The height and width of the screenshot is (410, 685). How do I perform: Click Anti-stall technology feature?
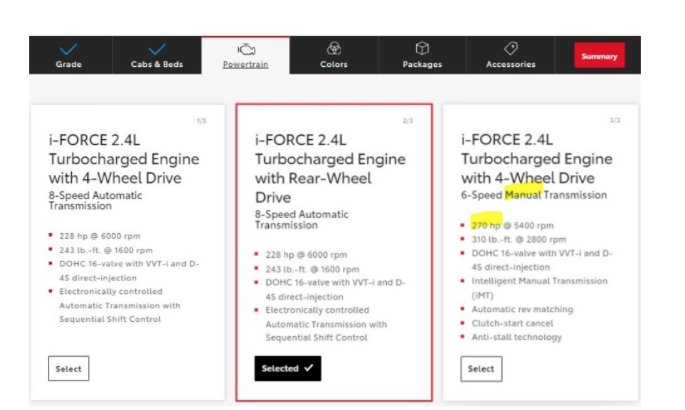[516, 337]
